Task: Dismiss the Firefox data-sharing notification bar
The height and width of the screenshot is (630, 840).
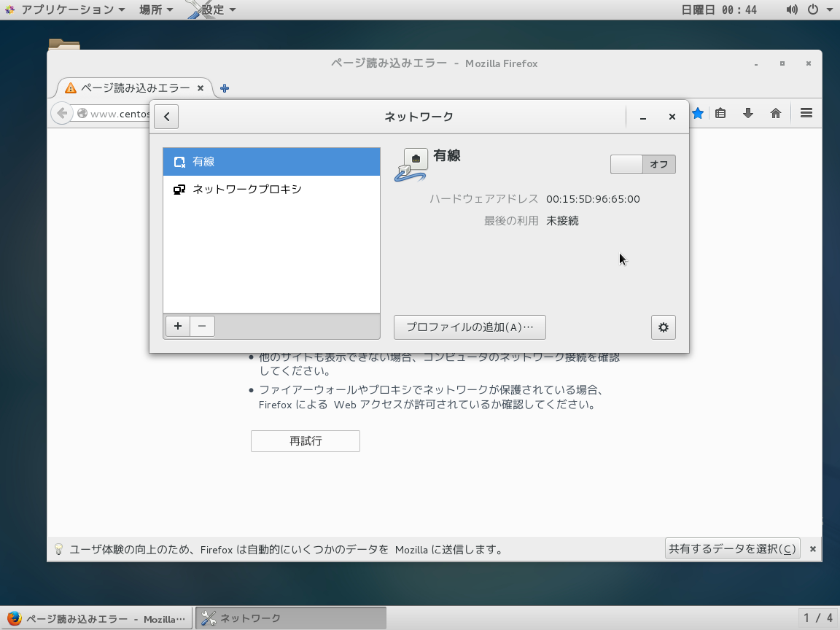Action: point(813,548)
